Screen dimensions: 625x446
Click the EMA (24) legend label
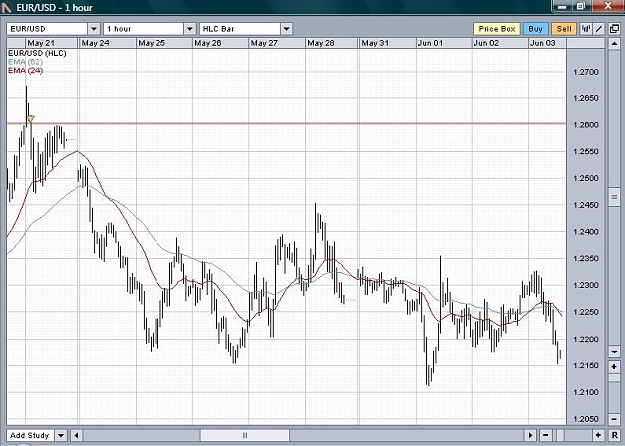tap(25, 71)
